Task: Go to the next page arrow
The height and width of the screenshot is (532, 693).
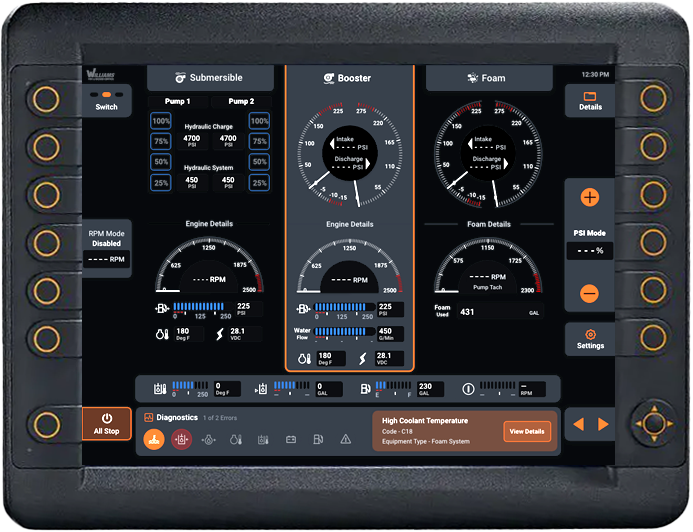Action: (x=603, y=425)
